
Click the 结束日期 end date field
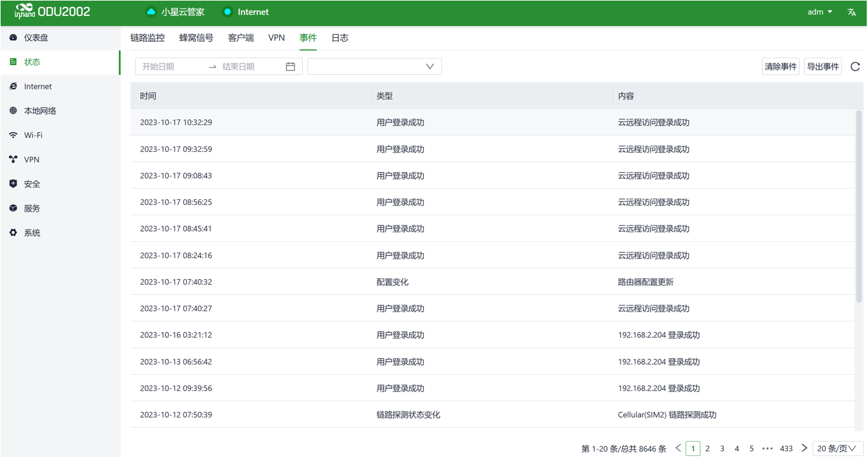click(251, 66)
